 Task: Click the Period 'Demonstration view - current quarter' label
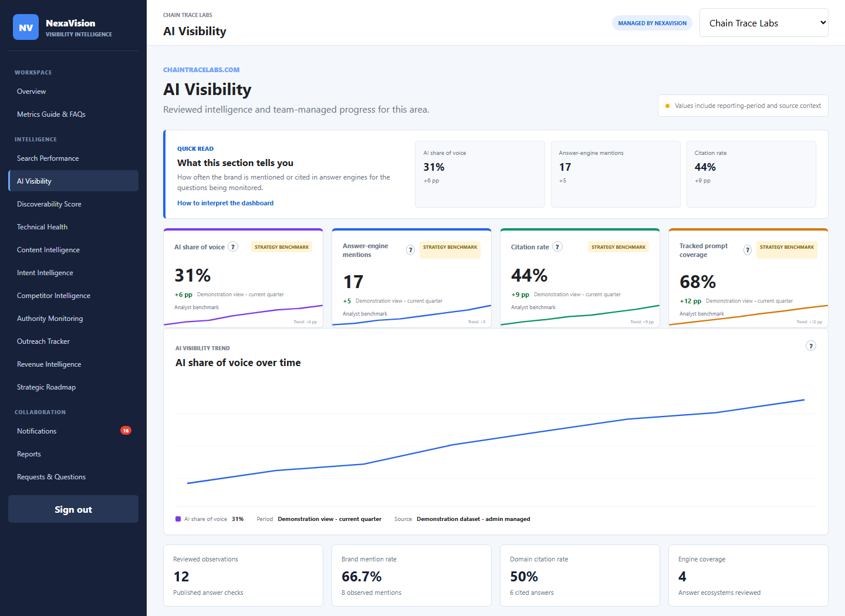(330, 519)
